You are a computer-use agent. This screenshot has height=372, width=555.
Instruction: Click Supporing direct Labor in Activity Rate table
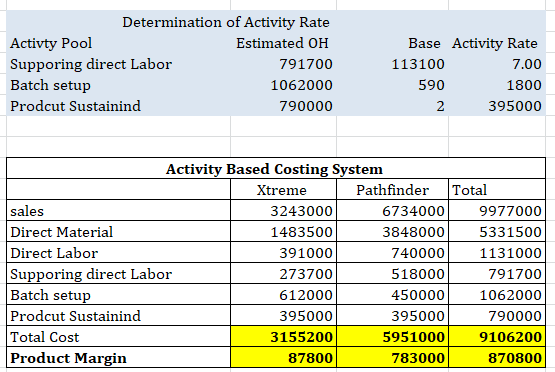pos(91,64)
